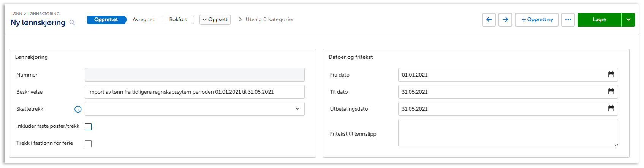Enable Inkluder faste poster/trekk checkbox
Image resolution: width=644 pixels, height=168 pixels.
pyautogui.click(x=88, y=127)
